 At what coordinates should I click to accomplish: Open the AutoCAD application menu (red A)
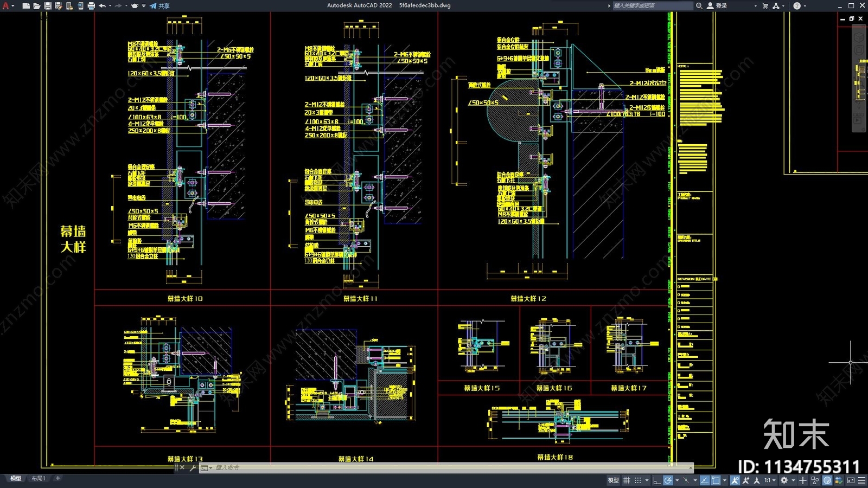pos(5,5)
